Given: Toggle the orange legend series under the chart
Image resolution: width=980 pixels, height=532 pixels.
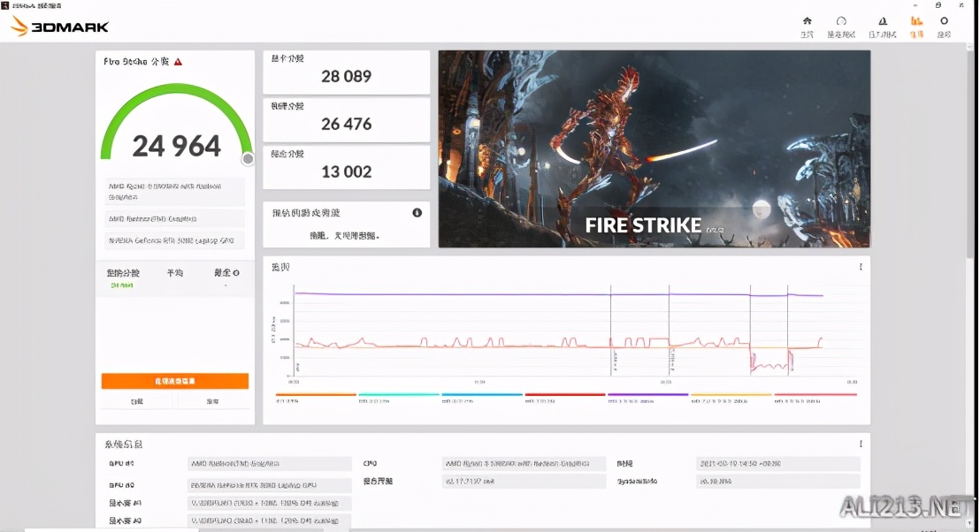Looking at the screenshot, I should tap(316, 397).
